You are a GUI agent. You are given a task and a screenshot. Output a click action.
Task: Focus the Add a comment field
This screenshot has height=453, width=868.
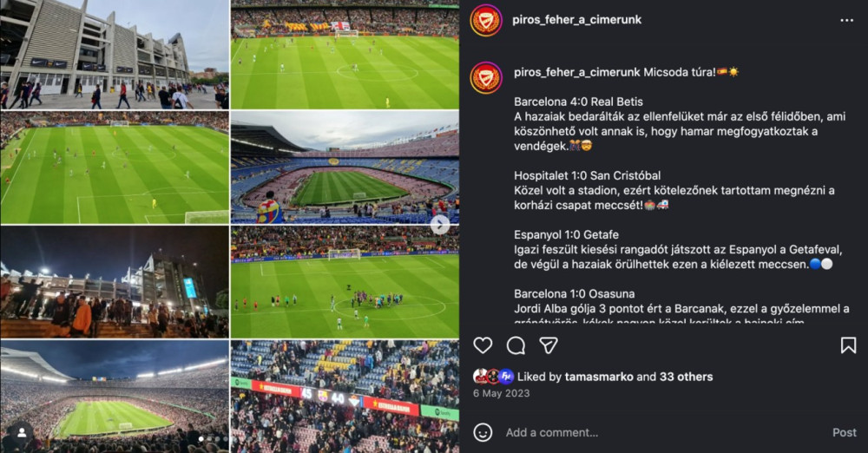pos(664,432)
